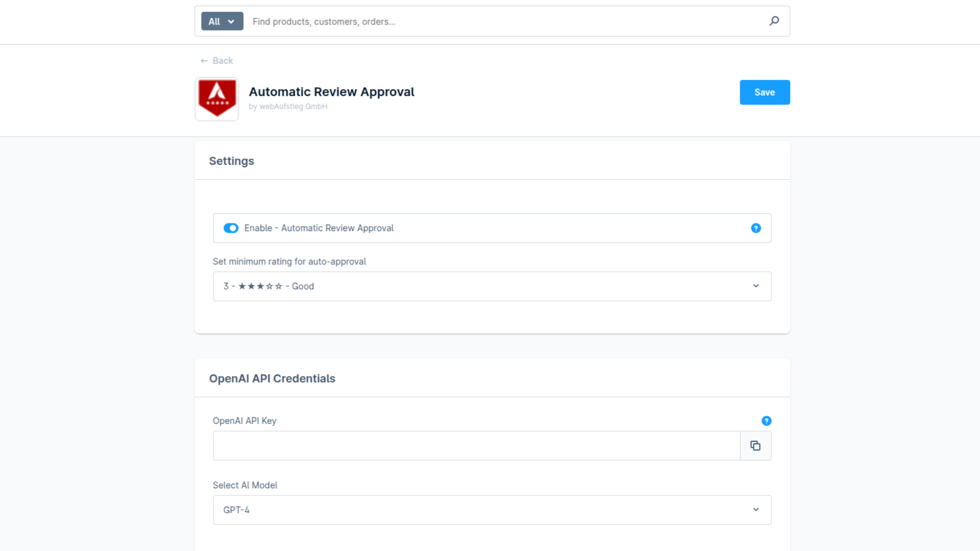The image size is (980, 551).
Task: Click the OpenAI API Credentials heading
Action: (272, 379)
